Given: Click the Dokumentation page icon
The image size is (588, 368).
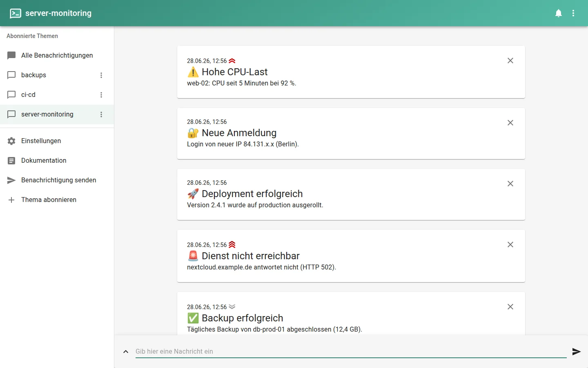Looking at the screenshot, I should (11, 161).
